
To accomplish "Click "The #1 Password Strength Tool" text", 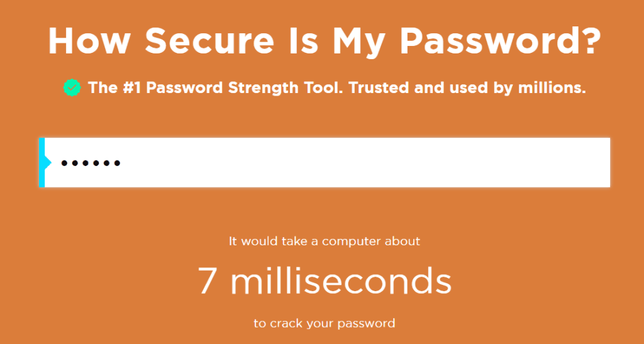I will 215,88.
